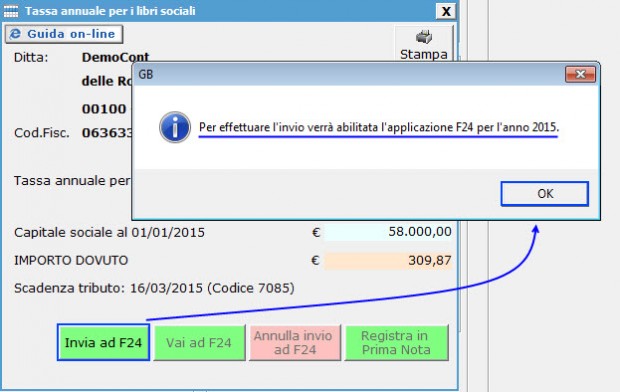Click the window grid icon in title bar
Viewport: 620px width, 392px height.
click(x=11, y=11)
